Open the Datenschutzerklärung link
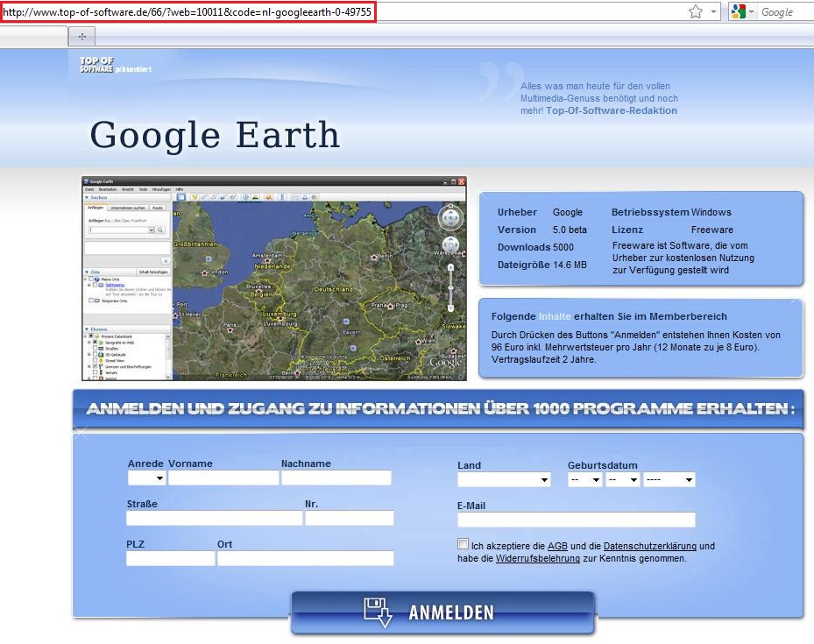This screenshot has width=814, height=644. [x=650, y=546]
